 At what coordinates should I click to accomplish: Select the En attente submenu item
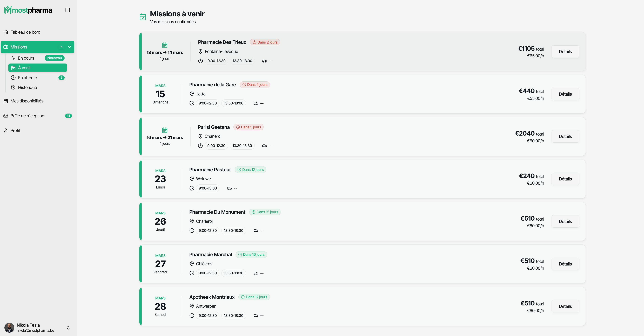(x=37, y=78)
